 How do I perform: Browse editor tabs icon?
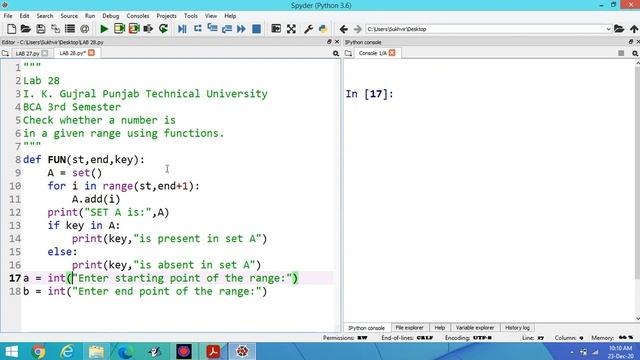5,53
